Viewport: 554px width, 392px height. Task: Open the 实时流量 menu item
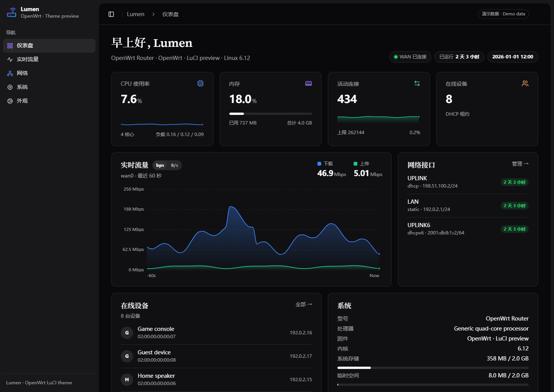[x=49, y=60]
